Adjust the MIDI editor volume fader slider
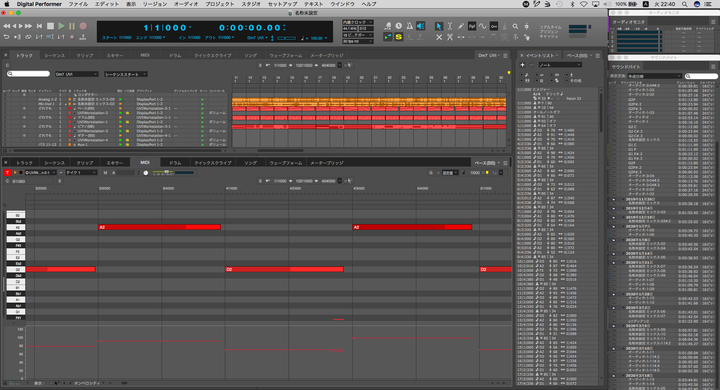The width and height of the screenshot is (720, 390). tap(167, 171)
